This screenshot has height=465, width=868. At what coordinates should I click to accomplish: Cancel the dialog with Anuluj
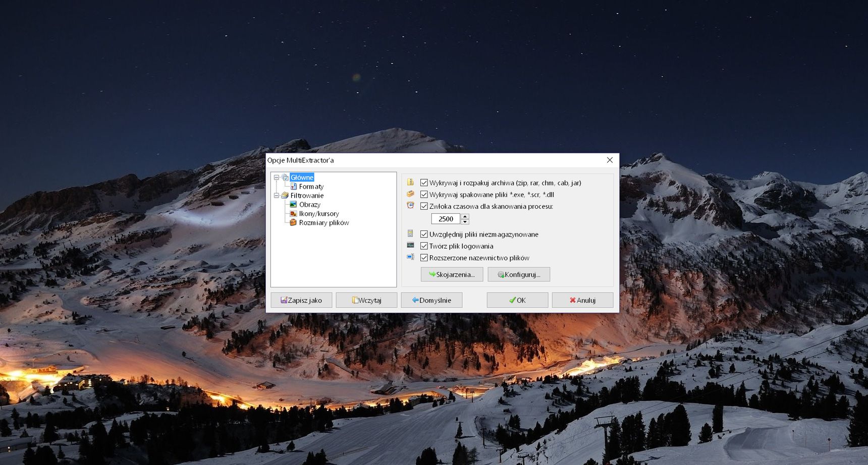(x=582, y=300)
